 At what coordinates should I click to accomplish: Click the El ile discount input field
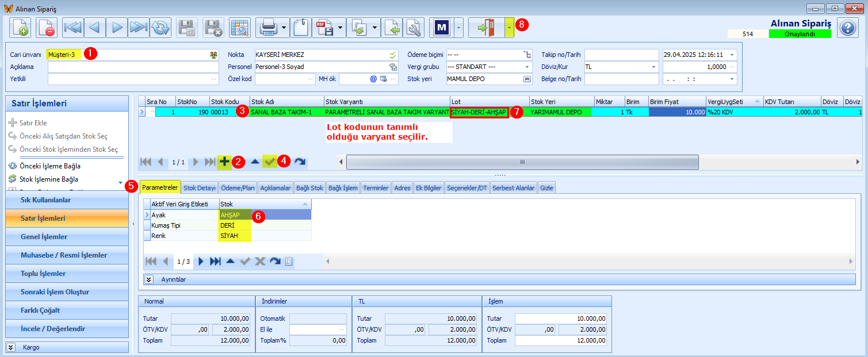pos(318,329)
